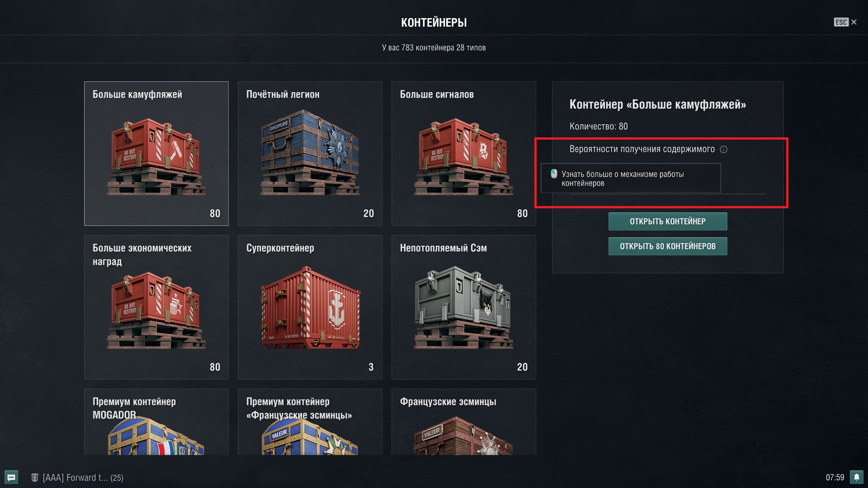868x488 pixels.
Task: Open the [AAA] Forward t... chat channel
Action: point(83,478)
